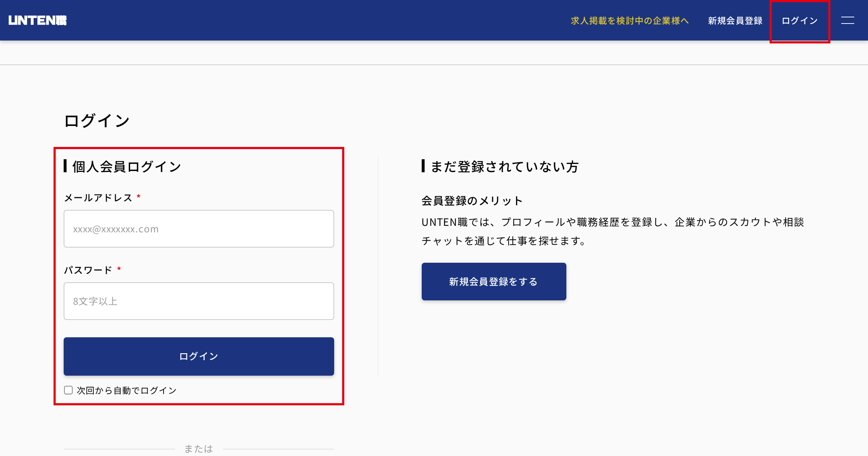This screenshot has height=456, width=868.
Task: Click the パスワード field label
Action: 88,270
